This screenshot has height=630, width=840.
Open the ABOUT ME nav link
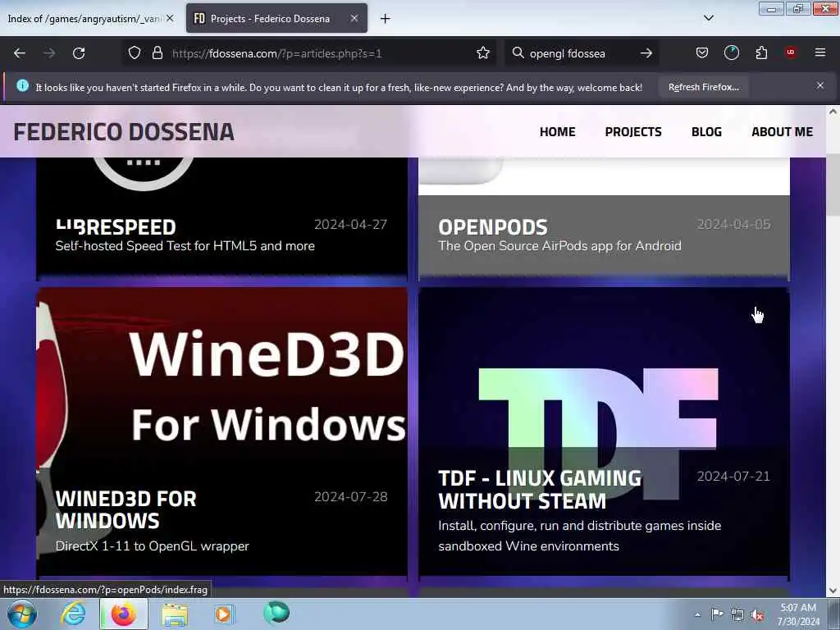[782, 132]
